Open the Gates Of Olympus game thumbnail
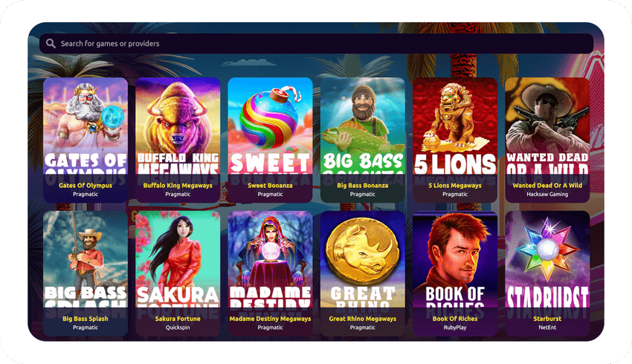This screenshot has width=632, height=364. point(86,140)
